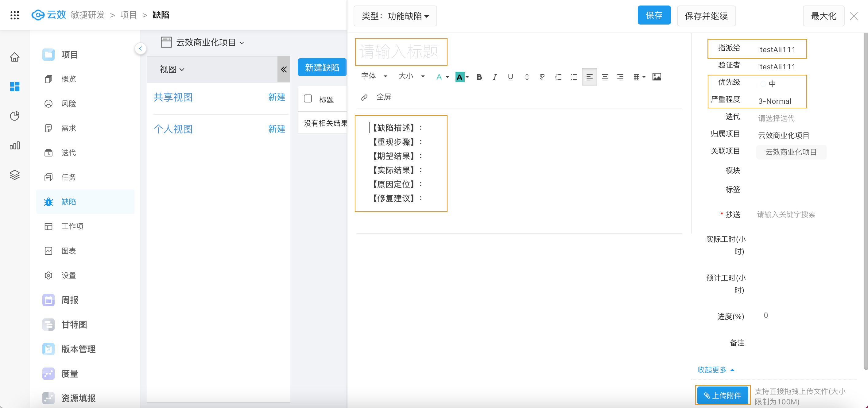Click the 最大化 button
The height and width of the screenshot is (408, 868).
pos(823,16)
